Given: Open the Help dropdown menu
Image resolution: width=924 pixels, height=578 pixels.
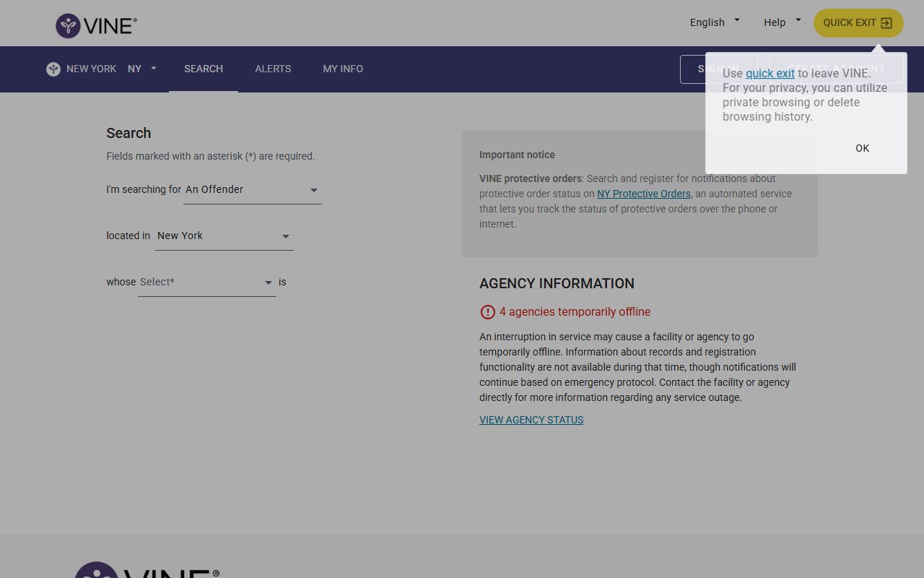Looking at the screenshot, I should (783, 22).
